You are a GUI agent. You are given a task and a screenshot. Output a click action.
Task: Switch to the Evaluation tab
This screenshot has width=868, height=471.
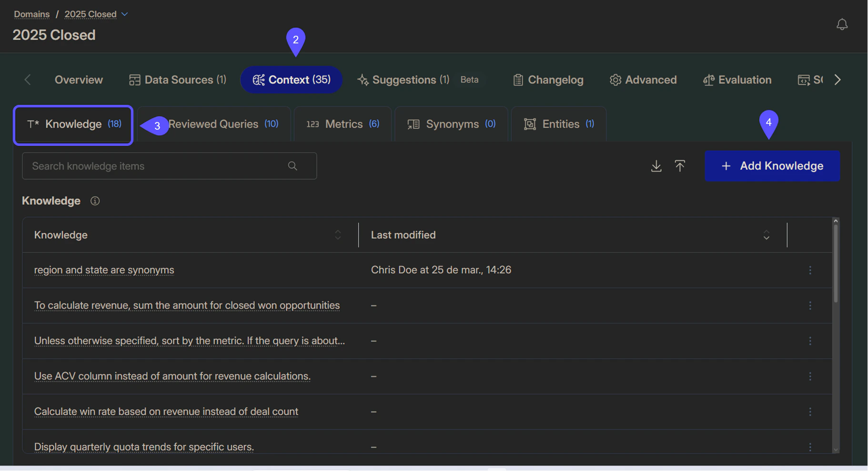[737, 80]
